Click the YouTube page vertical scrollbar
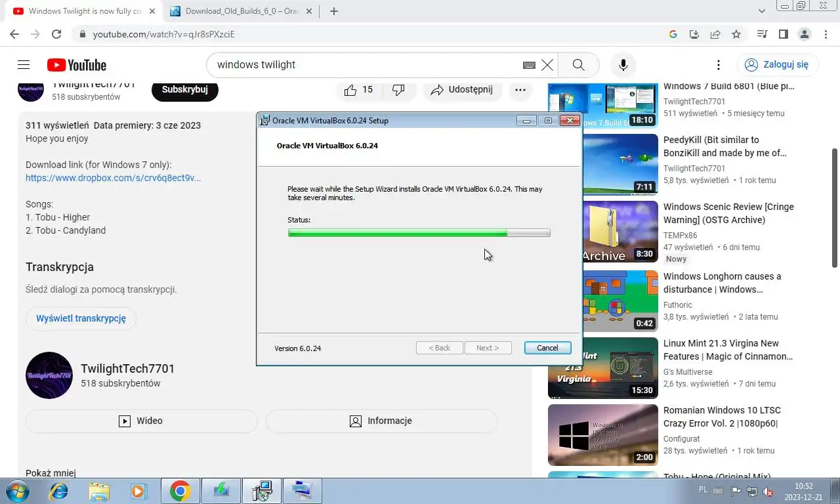Viewport: 840px width, 504px height. tap(835, 207)
